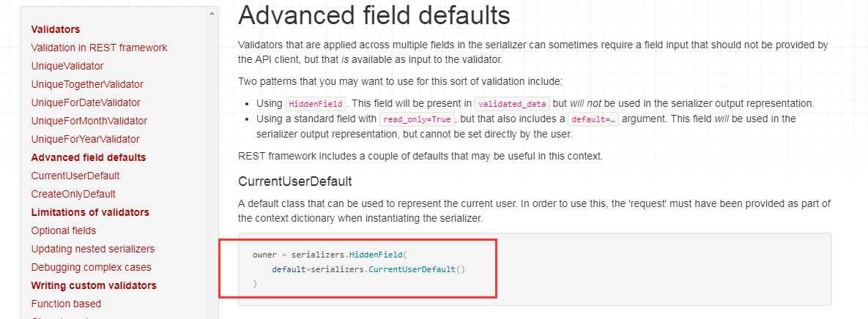Open the Validators sidebar heading
The height and width of the screenshot is (319, 868).
click(56, 29)
